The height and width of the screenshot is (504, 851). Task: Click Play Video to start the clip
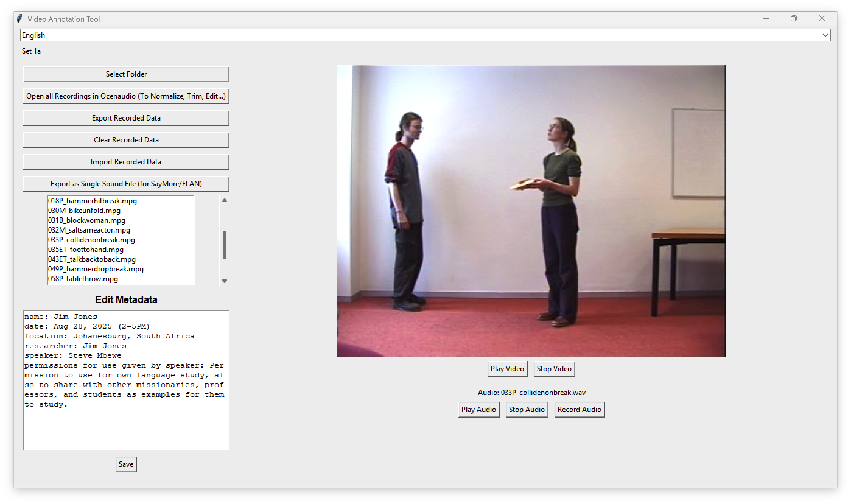click(507, 369)
